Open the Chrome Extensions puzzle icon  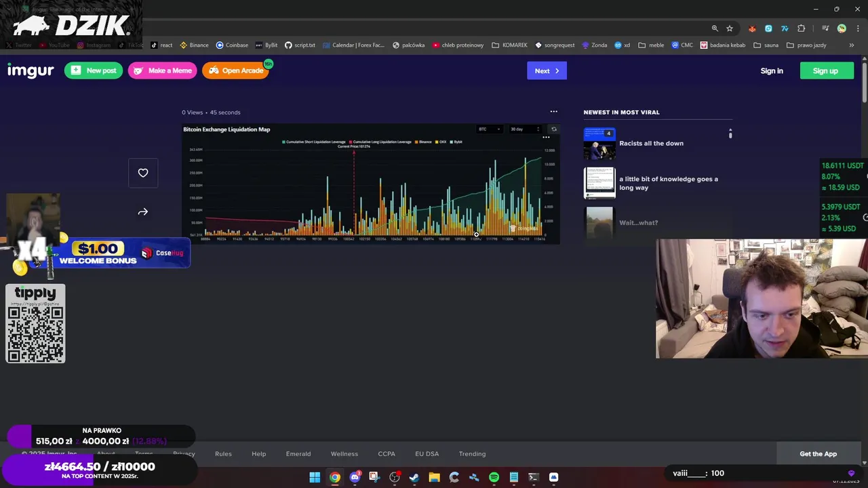tap(802, 28)
